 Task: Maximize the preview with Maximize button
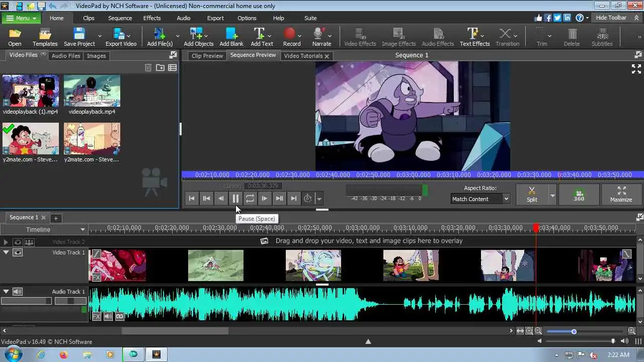click(x=621, y=194)
